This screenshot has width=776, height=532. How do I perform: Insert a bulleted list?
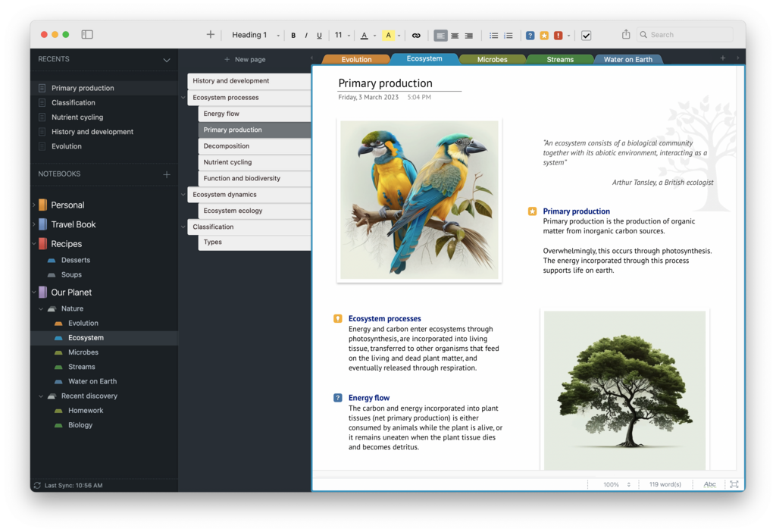[x=493, y=35]
